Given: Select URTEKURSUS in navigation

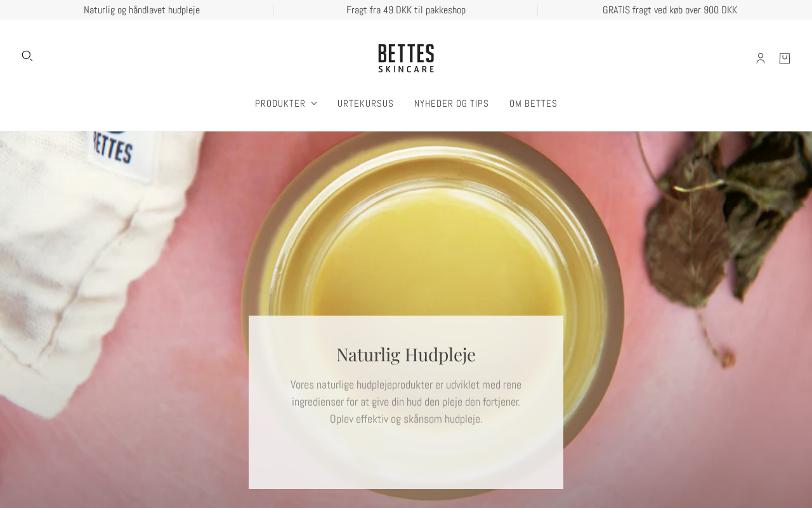Looking at the screenshot, I should [x=365, y=104].
